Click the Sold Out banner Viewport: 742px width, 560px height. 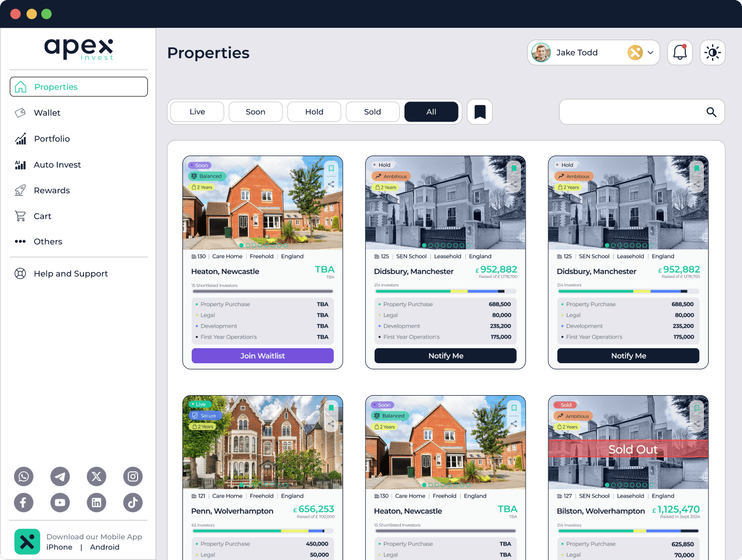tap(628, 449)
